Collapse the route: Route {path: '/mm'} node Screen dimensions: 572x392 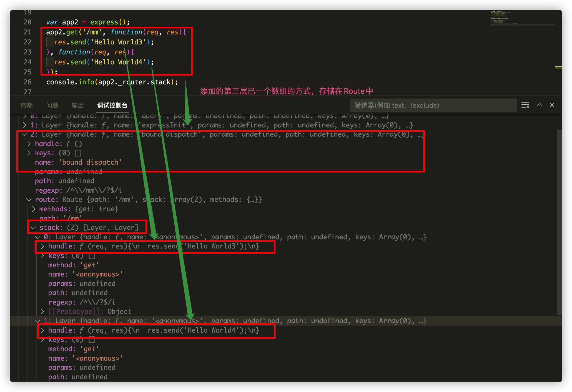(x=29, y=200)
